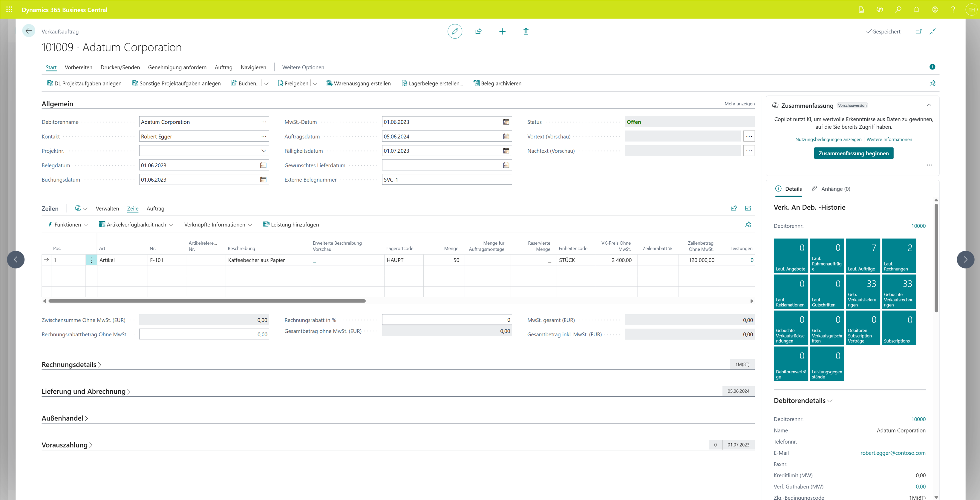Expand Vorauszahlung section

(67, 445)
